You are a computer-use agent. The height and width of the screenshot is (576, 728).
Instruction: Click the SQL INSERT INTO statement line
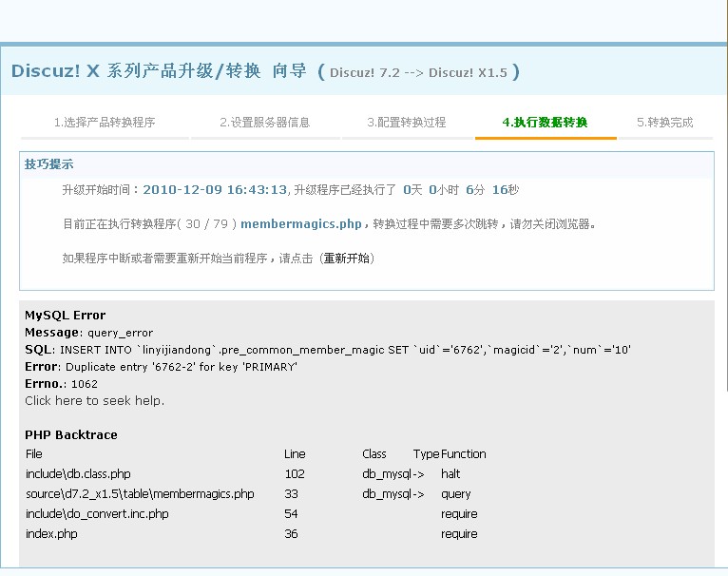coord(328,350)
